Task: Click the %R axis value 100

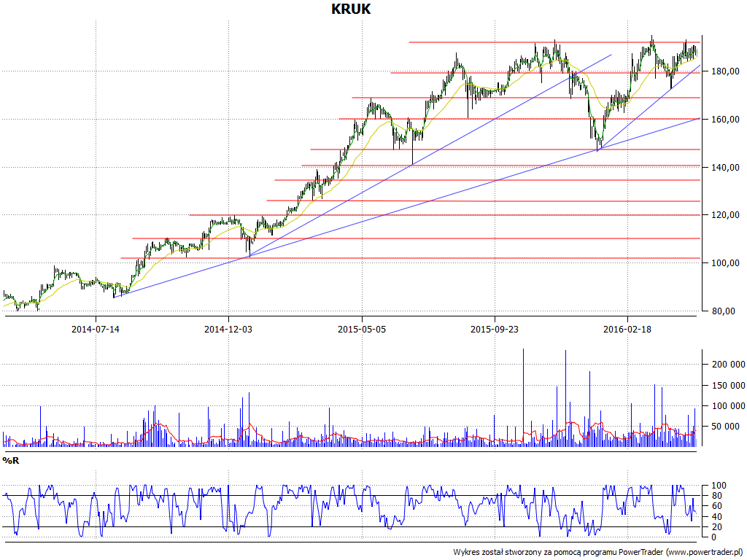Action: [719, 486]
